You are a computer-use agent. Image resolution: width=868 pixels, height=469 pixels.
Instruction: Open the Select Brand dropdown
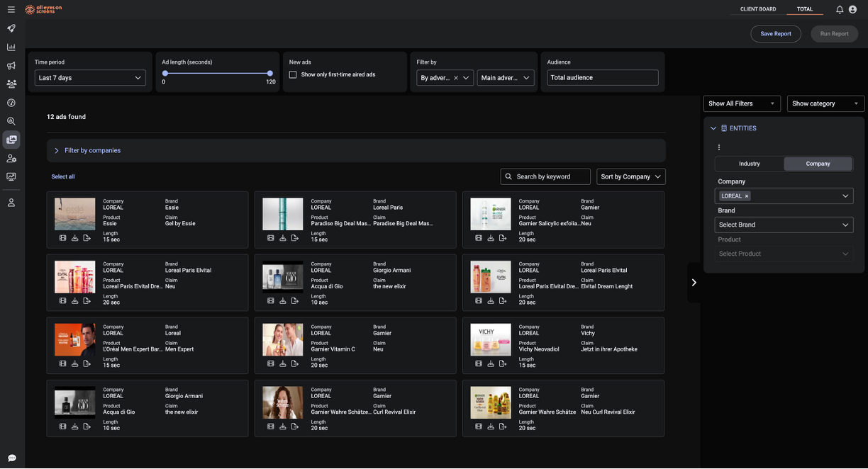(x=784, y=225)
